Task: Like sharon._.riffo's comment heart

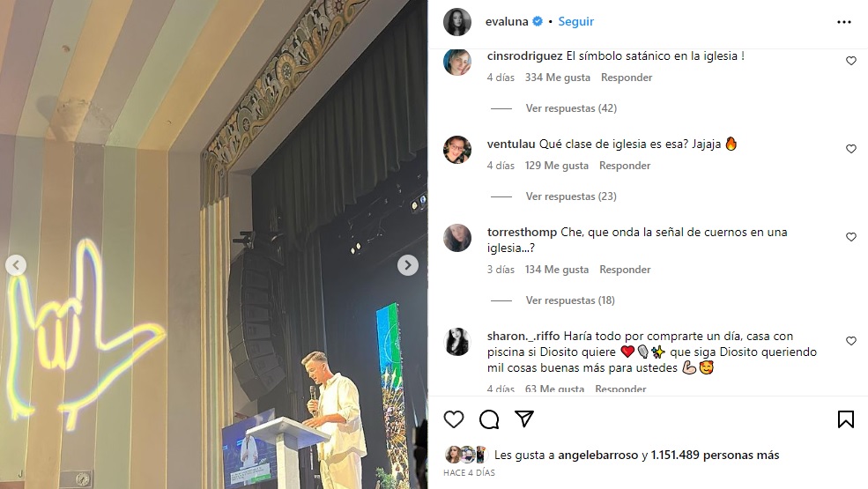Action: click(x=851, y=341)
